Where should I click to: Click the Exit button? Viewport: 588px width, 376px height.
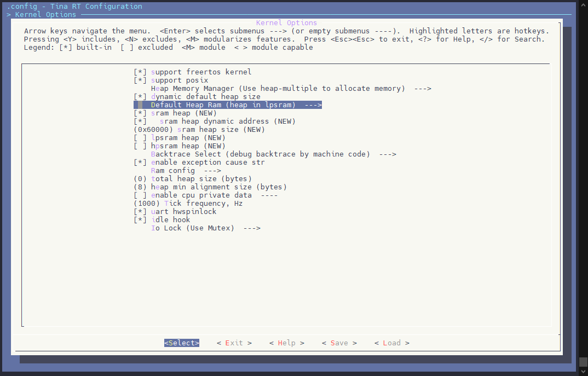tap(234, 343)
